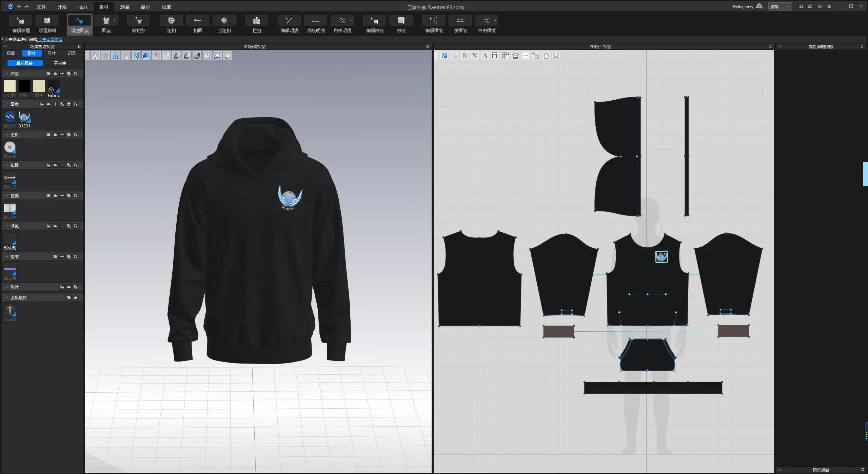Toggle 当前服装 current garment view
Screen dimensions: 868x474
(x=25, y=63)
